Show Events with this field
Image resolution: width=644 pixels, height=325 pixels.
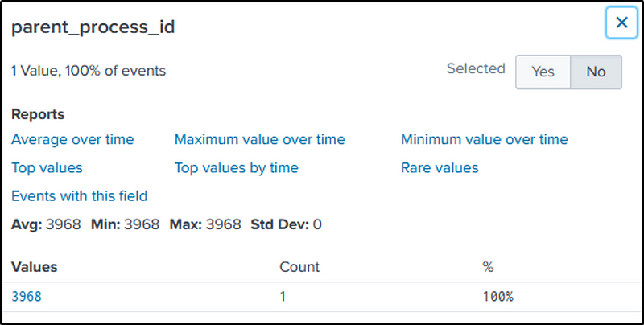[x=79, y=195]
